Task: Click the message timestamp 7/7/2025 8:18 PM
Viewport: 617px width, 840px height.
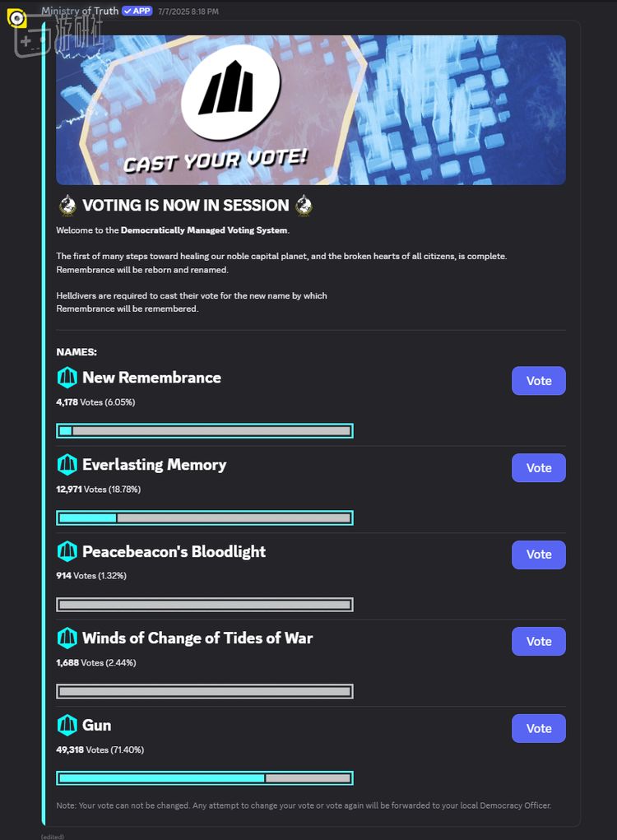Action: pyautogui.click(x=188, y=12)
